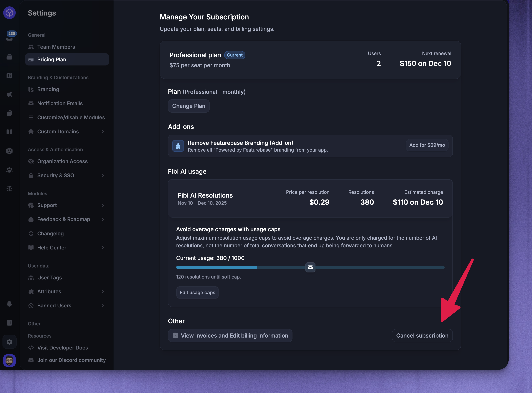Open Team Members settings
The height and width of the screenshot is (393, 532).
click(67, 47)
